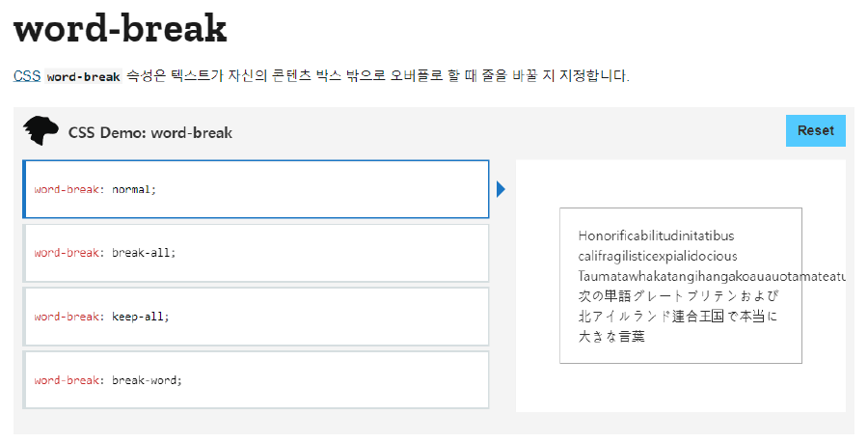Click the 'normal' value in the first declaration
Image resolution: width=868 pixels, height=443 pixels.
[x=131, y=189]
